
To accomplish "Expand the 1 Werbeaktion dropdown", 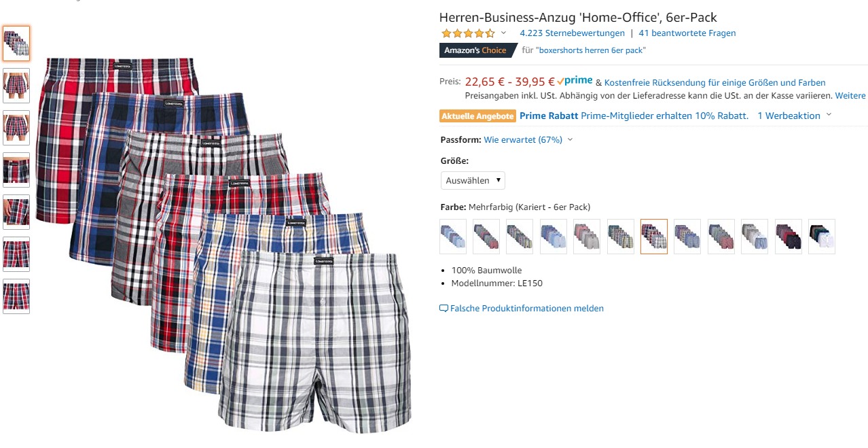I will click(828, 116).
